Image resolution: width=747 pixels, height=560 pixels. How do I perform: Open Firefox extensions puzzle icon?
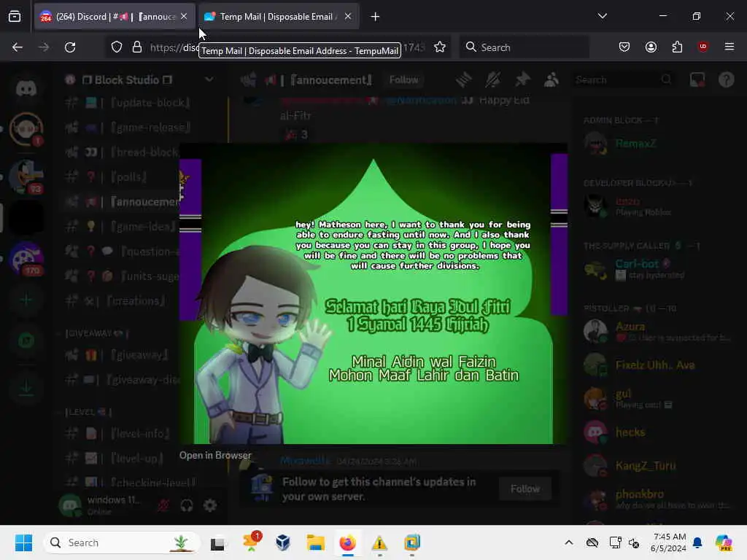(x=677, y=47)
